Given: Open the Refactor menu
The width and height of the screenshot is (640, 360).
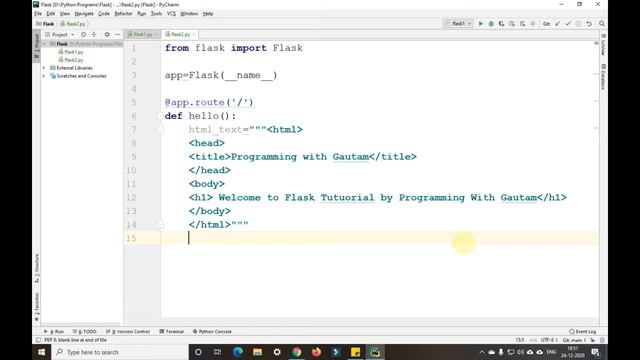Looking at the screenshot, I should [x=123, y=13].
